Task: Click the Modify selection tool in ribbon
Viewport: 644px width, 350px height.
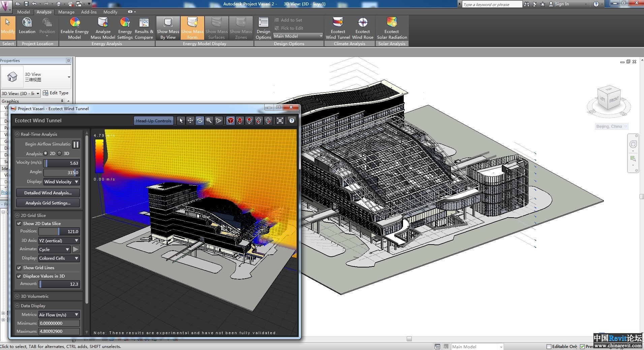Action: click(7, 28)
